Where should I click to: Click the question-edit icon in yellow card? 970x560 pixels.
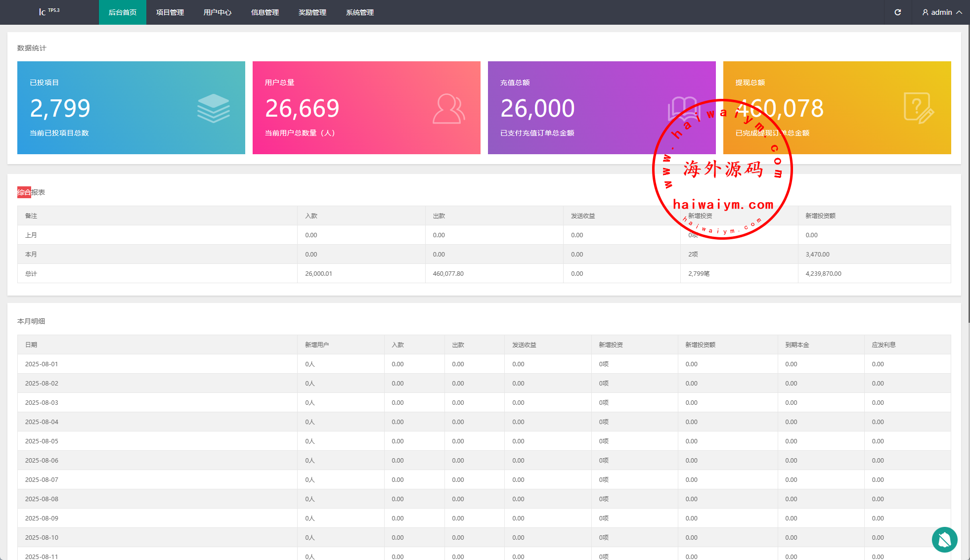coord(918,108)
